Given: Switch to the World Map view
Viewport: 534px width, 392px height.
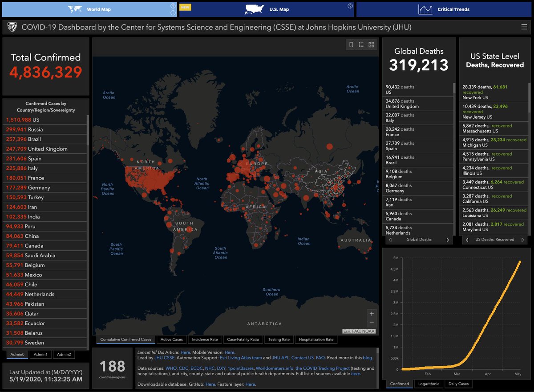Looking at the screenshot, I should (x=89, y=9).
